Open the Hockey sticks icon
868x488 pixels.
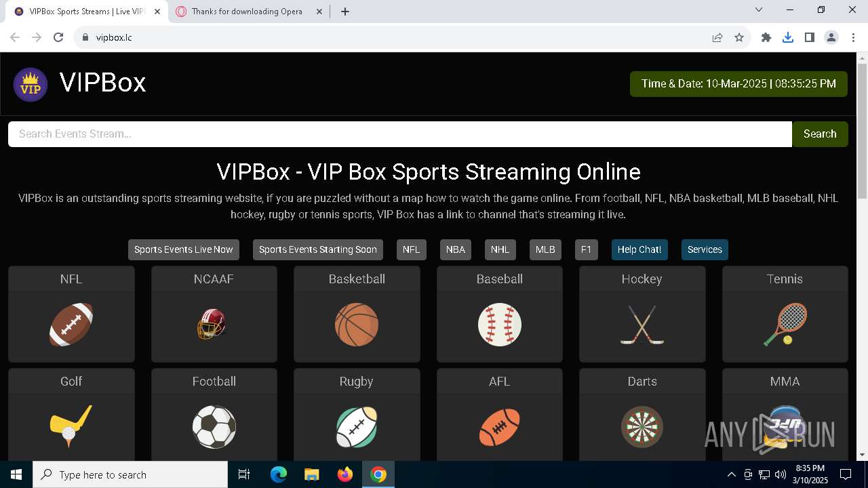pyautogui.click(x=642, y=325)
